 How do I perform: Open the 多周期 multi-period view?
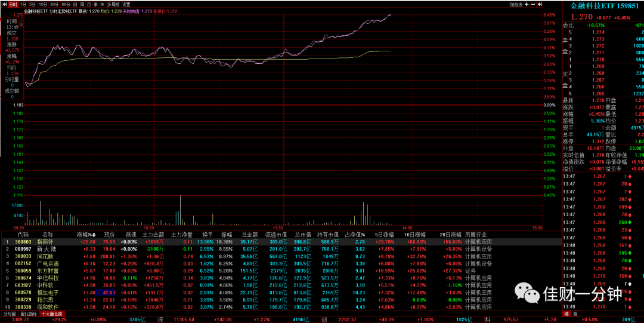pyautogui.click(x=113, y=4)
